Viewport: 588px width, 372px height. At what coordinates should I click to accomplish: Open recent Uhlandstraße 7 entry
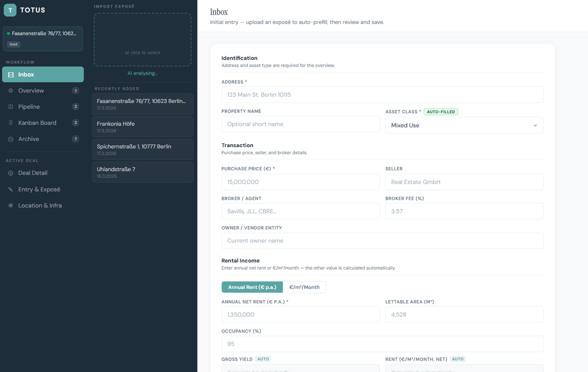[143, 172]
